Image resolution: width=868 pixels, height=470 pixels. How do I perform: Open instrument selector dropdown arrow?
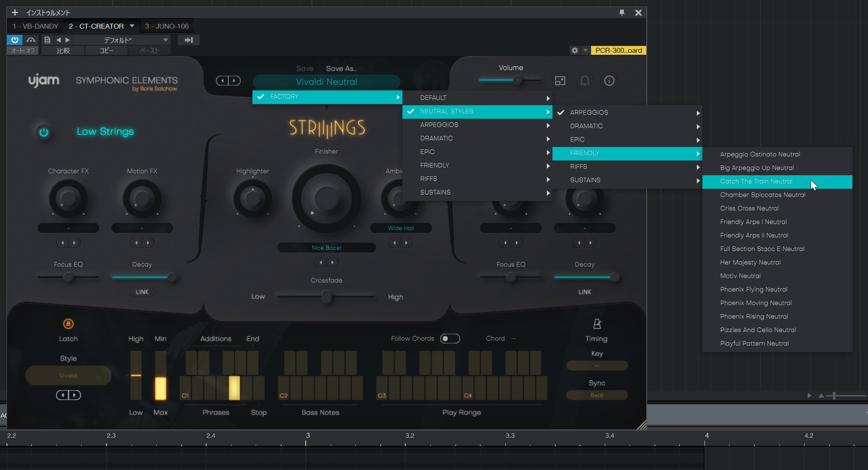132,26
